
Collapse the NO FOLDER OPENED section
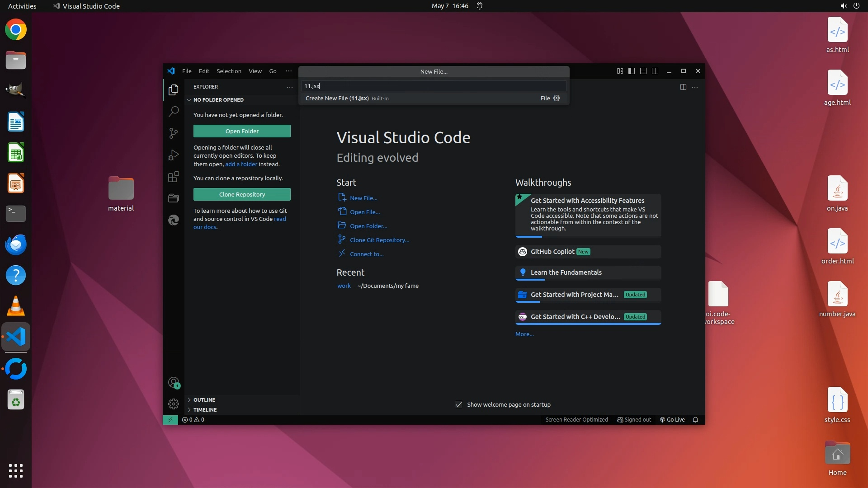tap(218, 100)
